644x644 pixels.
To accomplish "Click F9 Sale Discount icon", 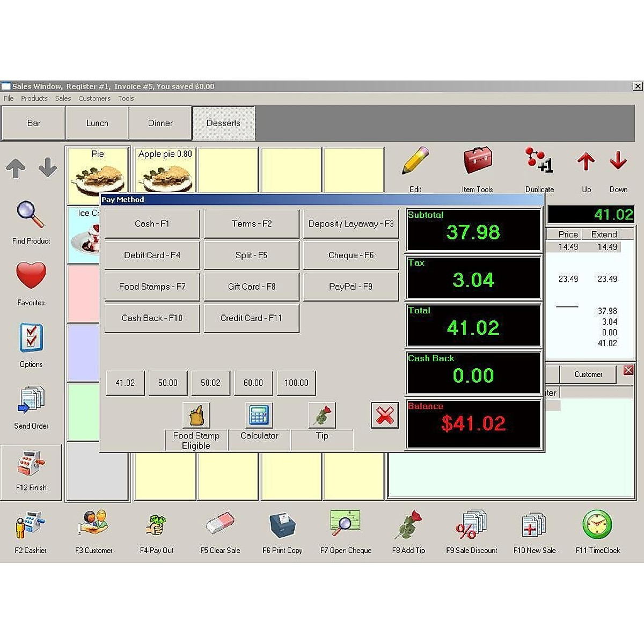I will pos(471,525).
